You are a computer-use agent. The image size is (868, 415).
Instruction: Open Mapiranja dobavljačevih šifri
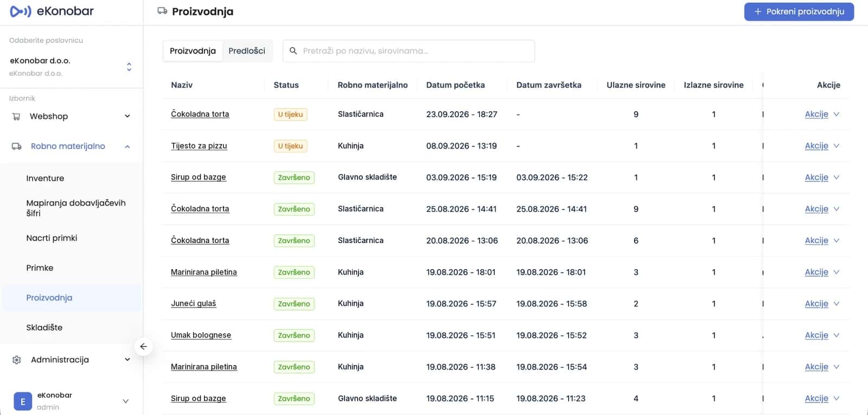(76, 208)
